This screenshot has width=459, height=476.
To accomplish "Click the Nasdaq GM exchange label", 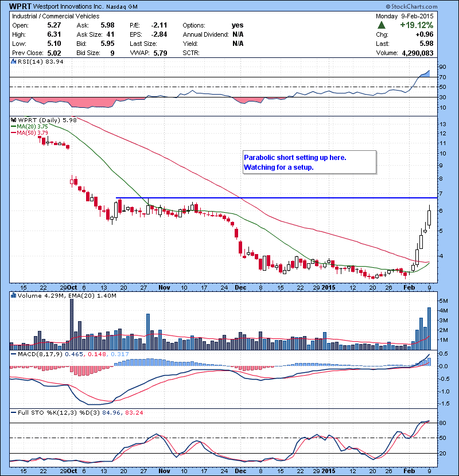I will (122, 6).
